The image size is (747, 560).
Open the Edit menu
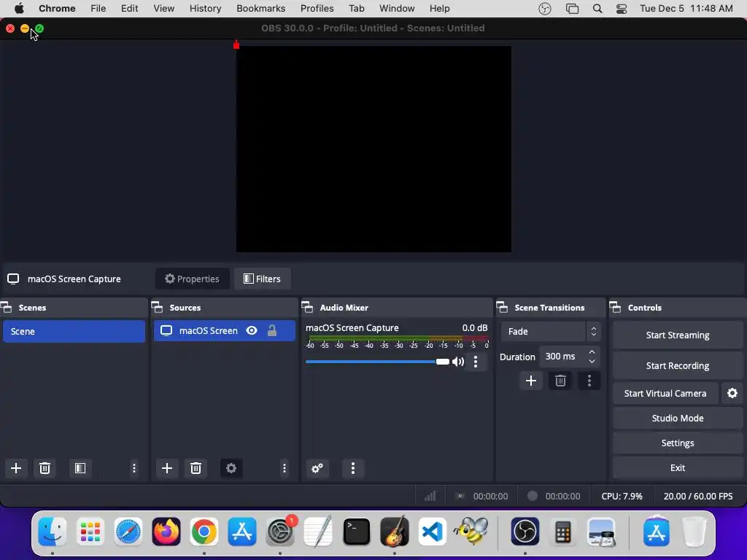(x=129, y=9)
